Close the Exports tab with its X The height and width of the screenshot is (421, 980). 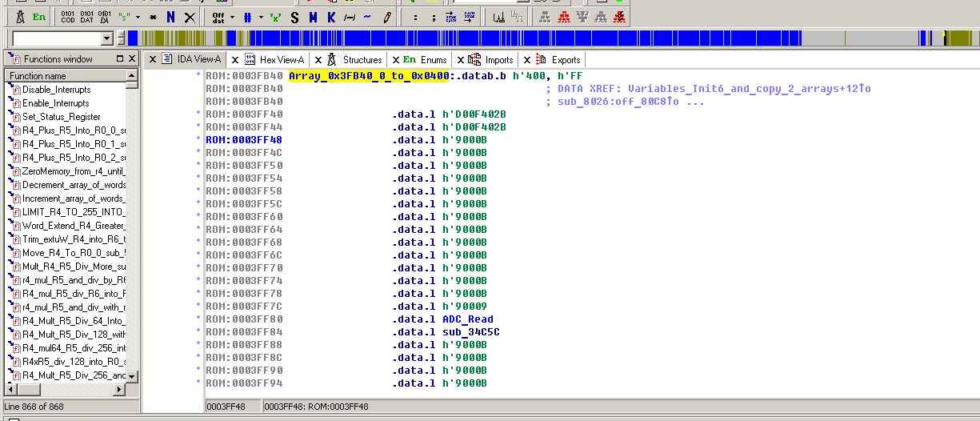pos(526,60)
